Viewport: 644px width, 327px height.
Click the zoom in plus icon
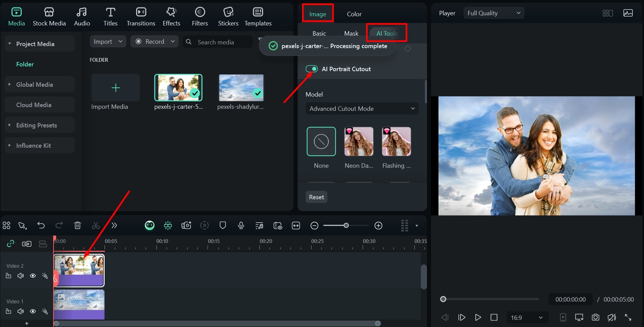(379, 225)
